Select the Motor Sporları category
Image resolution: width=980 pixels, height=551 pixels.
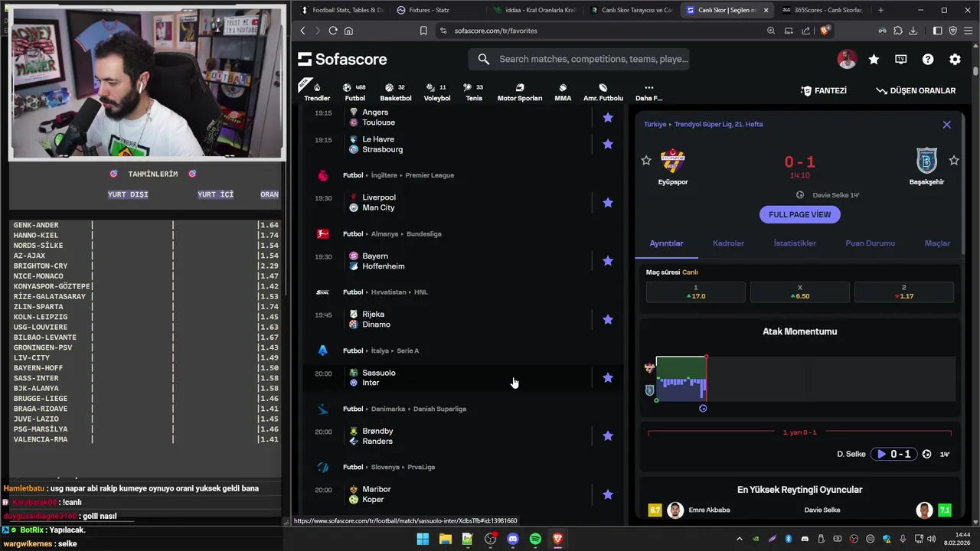coord(520,92)
